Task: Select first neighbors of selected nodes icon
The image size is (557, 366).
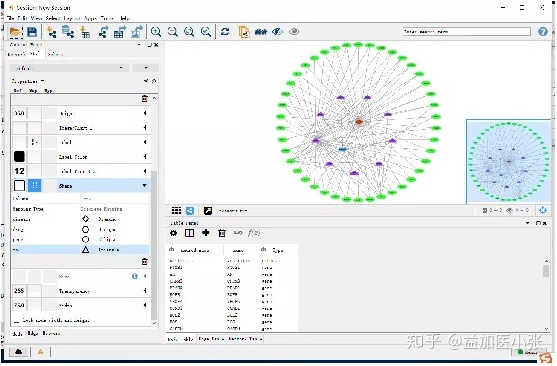Action: pos(260,32)
